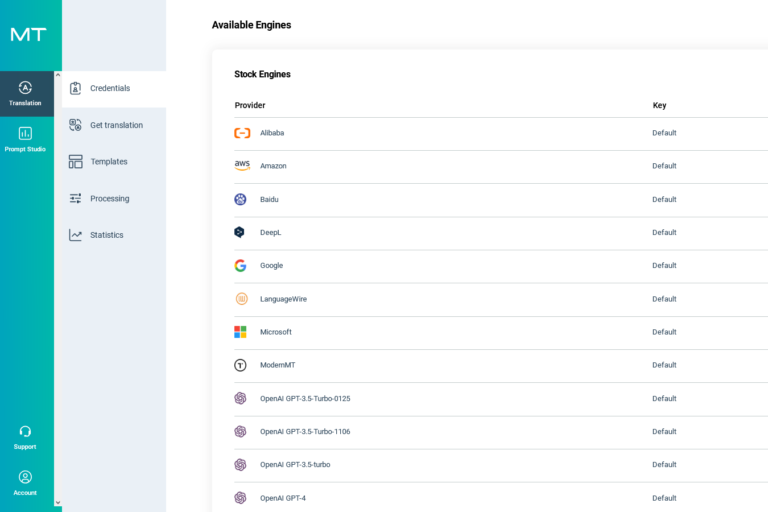
Task: Select the ModernMT provider name
Action: 277,365
